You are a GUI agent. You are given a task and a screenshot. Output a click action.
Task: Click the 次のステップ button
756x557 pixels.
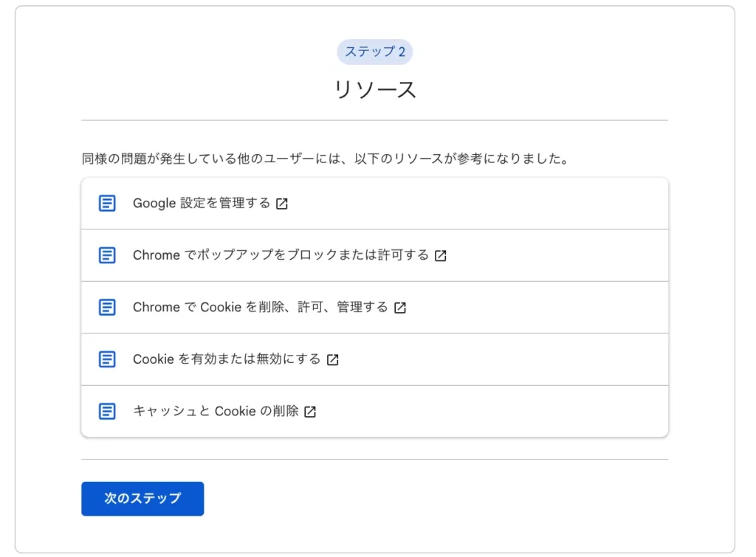tap(142, 499)
